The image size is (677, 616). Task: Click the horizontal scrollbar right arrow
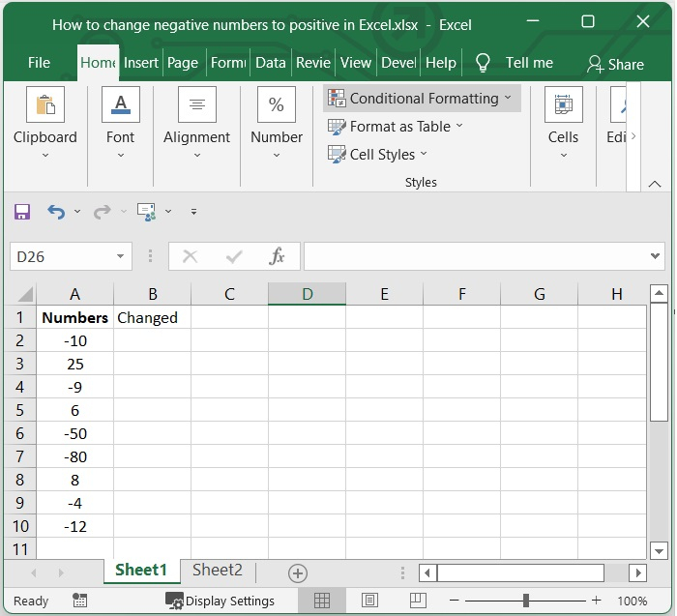(638, 573)
